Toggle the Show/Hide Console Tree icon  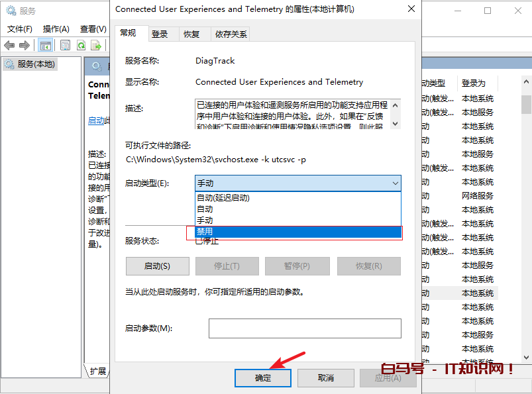click(45, 45)
